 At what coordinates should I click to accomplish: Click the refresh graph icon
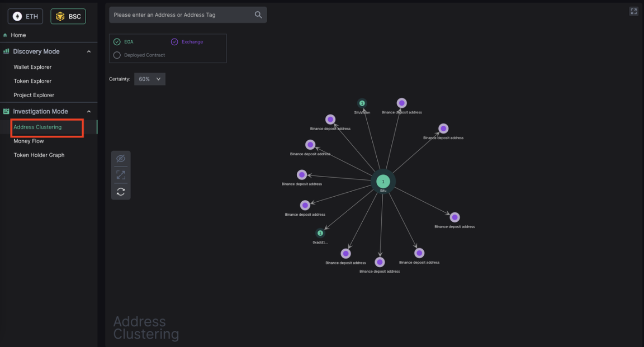[x=121, y=192]
